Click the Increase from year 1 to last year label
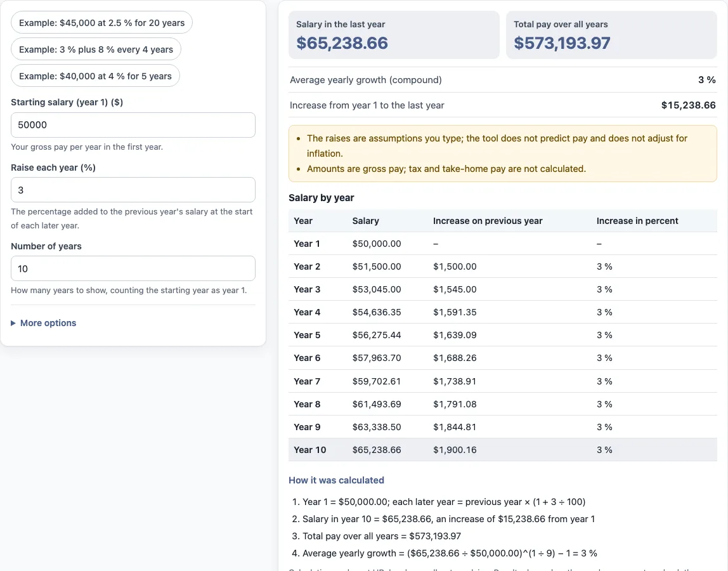The width and height of the screenshot is (728, 571). (367, 105)
